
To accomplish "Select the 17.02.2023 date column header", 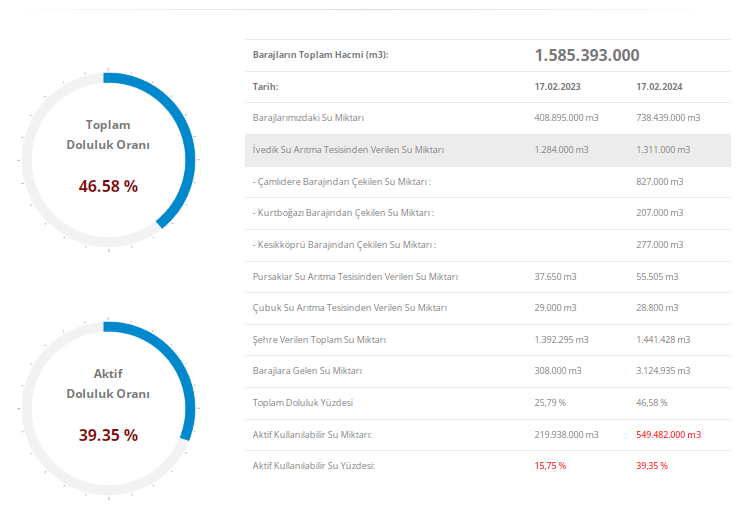I will coord(556,87).
